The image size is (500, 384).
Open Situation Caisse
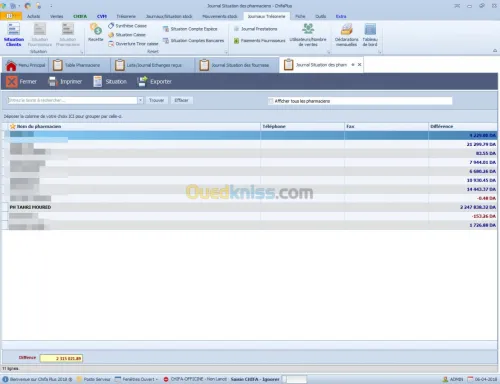click(x=127, y=35)
